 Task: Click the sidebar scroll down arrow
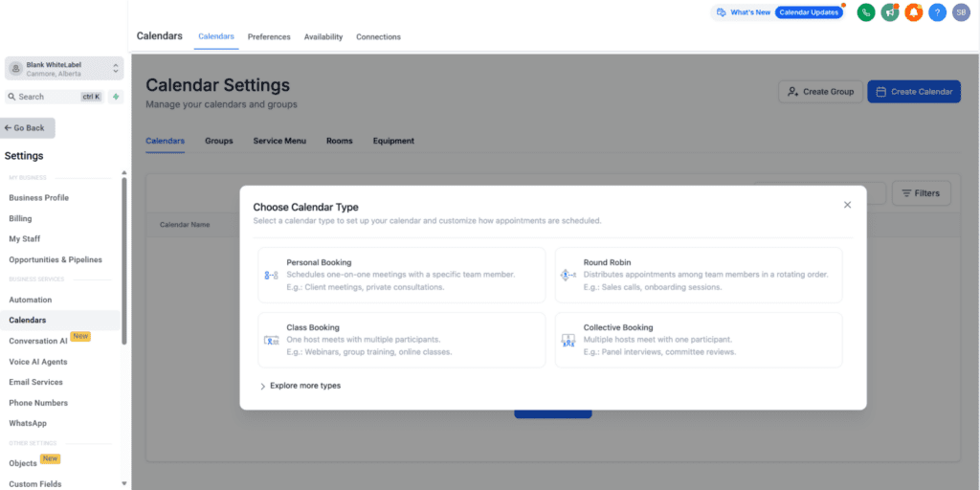click(124, 483)
